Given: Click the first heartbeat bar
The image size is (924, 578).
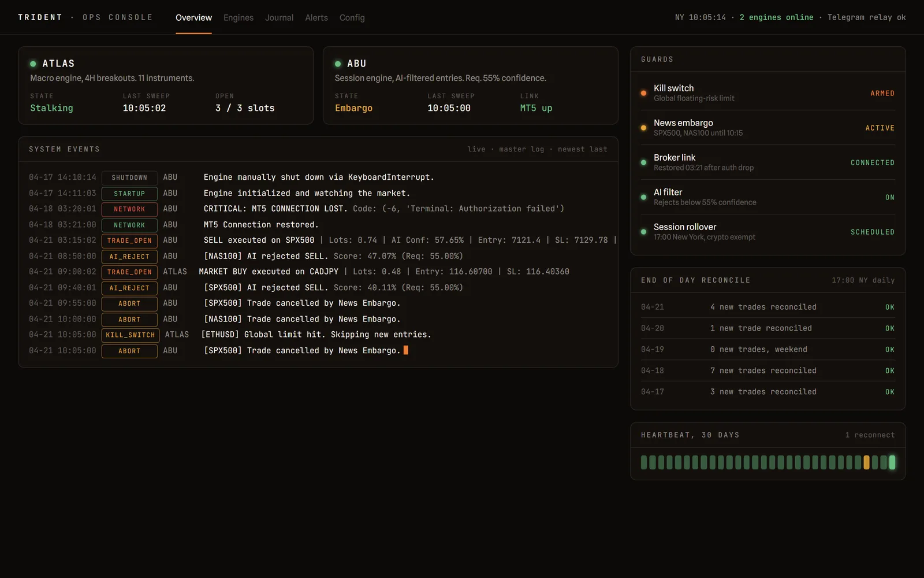Looking at the screenshot, I should pos(644,462).
